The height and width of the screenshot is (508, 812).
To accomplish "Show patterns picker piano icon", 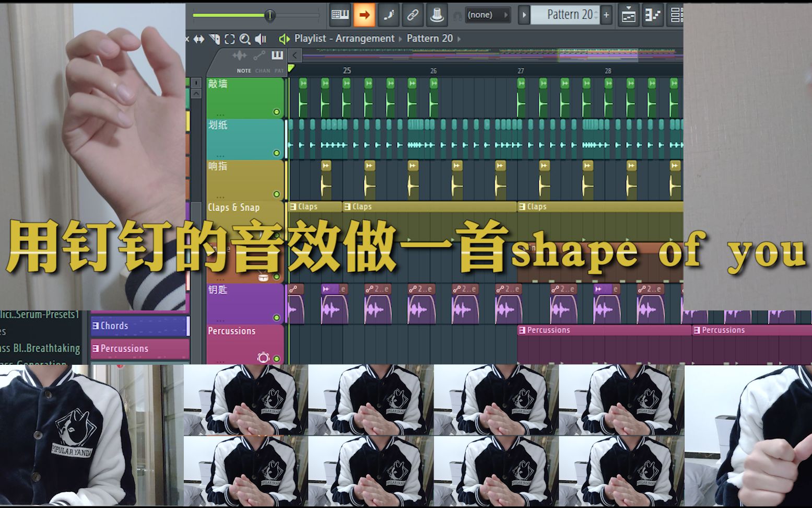I will pyautogui.click(x=277, y=55).
